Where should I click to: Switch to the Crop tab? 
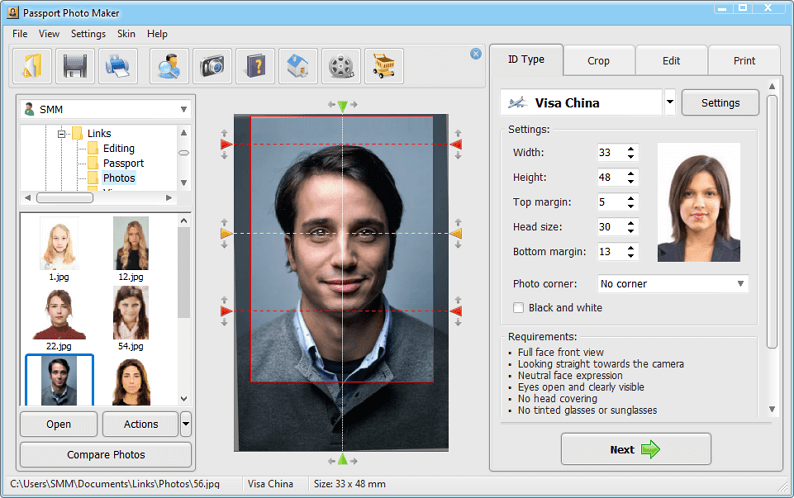598,61
